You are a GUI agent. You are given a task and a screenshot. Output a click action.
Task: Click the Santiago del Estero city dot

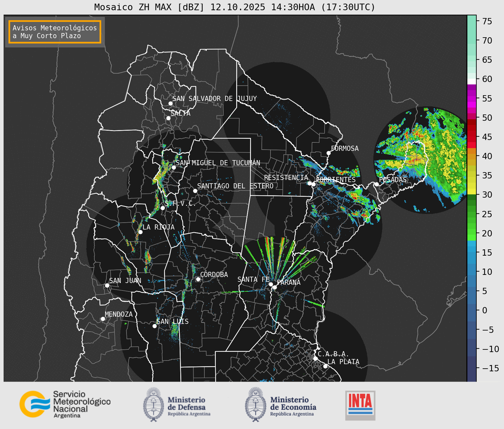coord(195,191)
